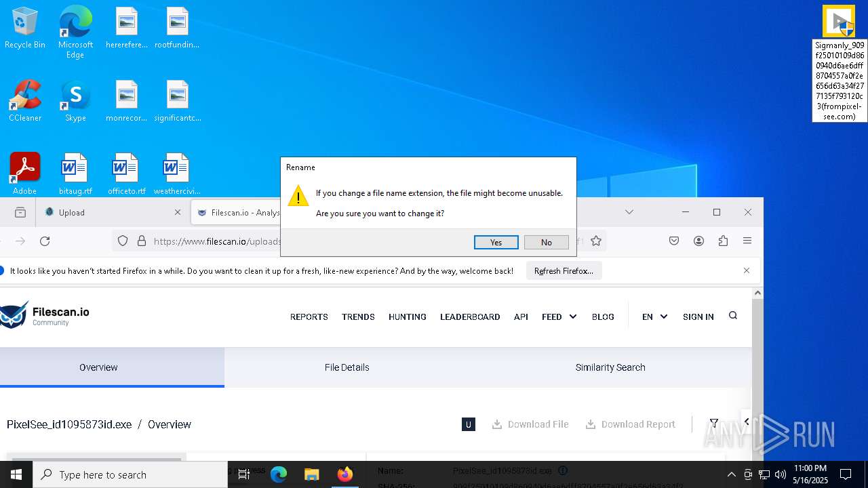This screenshot has height=488, width=868.
Task: Open Firefox Pocket save icon
Action: click(x=674, y=241)
